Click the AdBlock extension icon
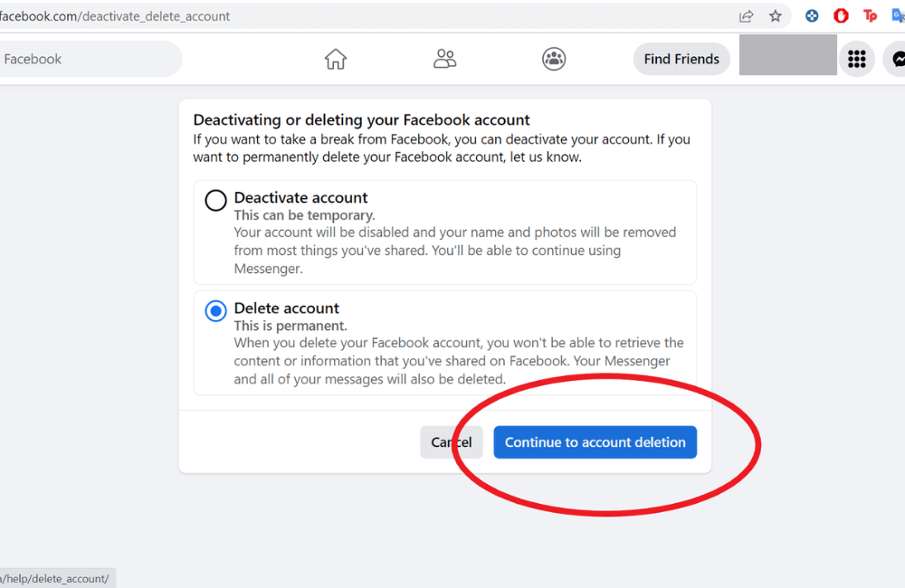This screenshot has height=588, width=905. pos(841,15)
